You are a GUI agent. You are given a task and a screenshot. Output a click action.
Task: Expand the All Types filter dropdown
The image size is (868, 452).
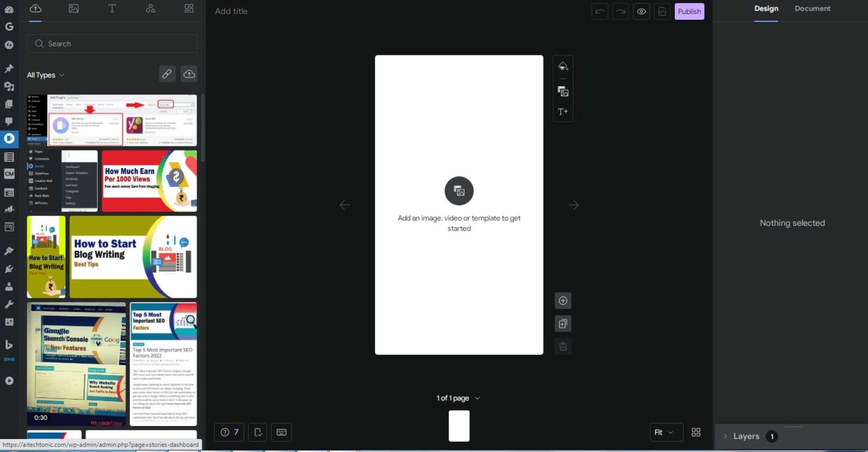[46, 75]
